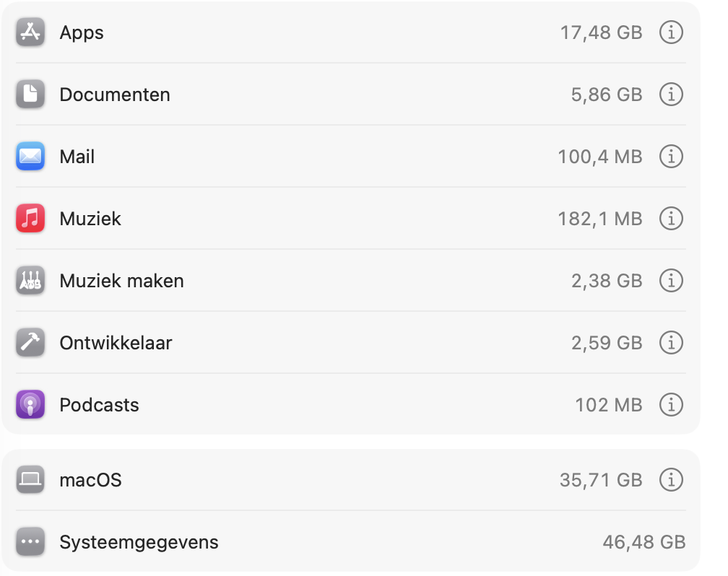Show details about Mail storage
Screen dimensions: 728x576
pyautogui.click(x=671, y=157)
